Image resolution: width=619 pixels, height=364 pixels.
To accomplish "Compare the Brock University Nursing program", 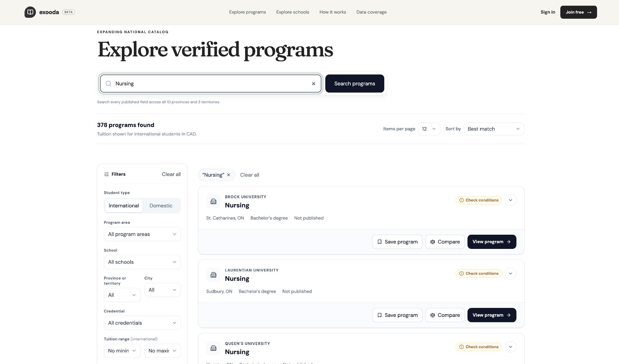I will point(445,242).
